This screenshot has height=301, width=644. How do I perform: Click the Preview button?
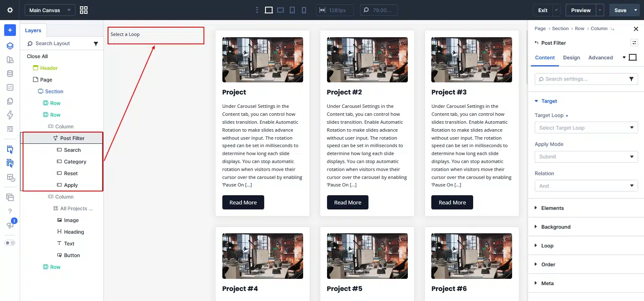[581, 10]
